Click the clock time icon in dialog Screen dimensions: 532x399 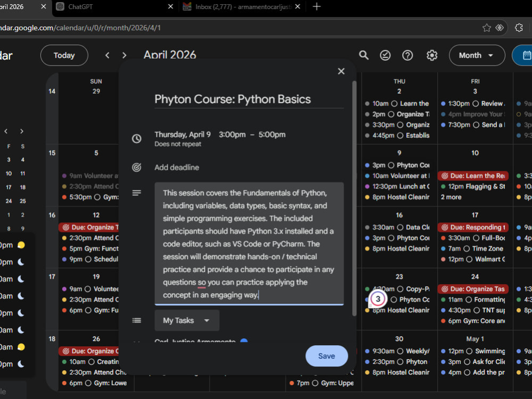click(136, 138)
